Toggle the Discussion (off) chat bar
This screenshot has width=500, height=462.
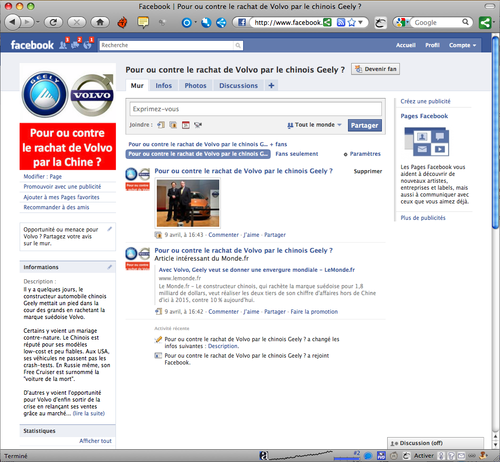click(435, 443)
